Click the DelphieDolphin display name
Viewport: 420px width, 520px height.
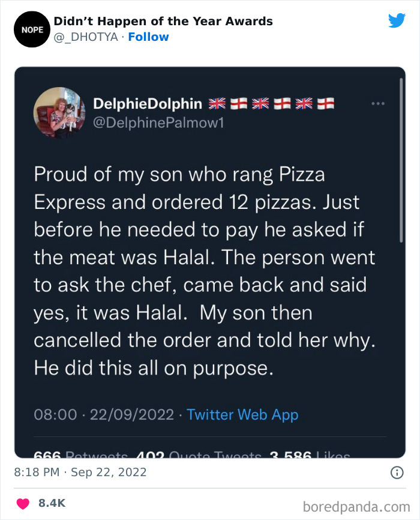(x=148, y=104)
